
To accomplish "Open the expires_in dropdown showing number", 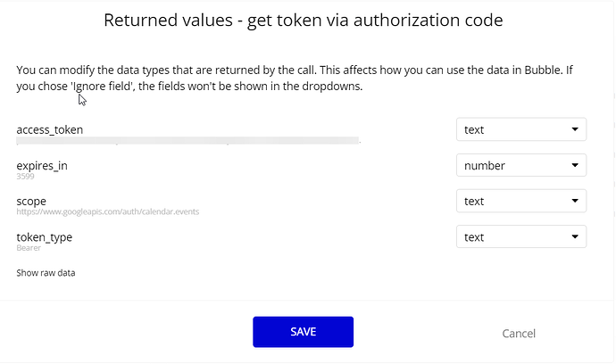I will coord(520,165).
